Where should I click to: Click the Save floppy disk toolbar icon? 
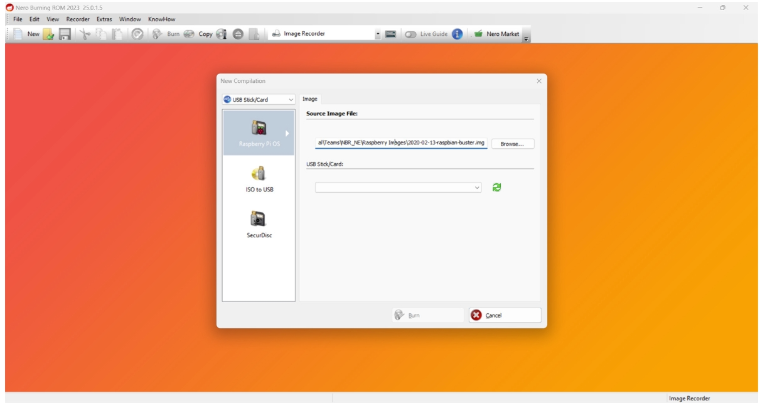(65, 34)
